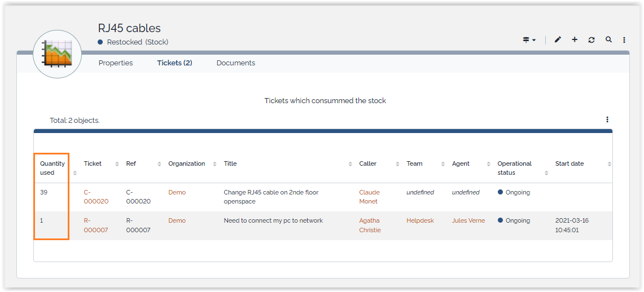Open ticket link C-000020

96,197
